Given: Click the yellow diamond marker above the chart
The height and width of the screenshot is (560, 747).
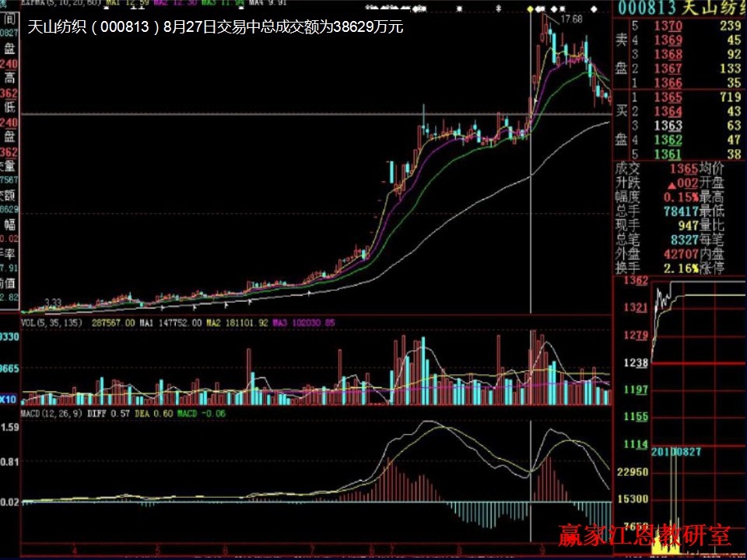Looking at the screenshot, I should click(x=531, y=9).
